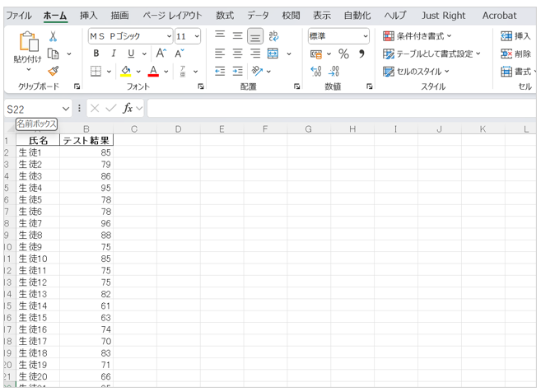
Task: Select column D header
Action: [178, 129]
